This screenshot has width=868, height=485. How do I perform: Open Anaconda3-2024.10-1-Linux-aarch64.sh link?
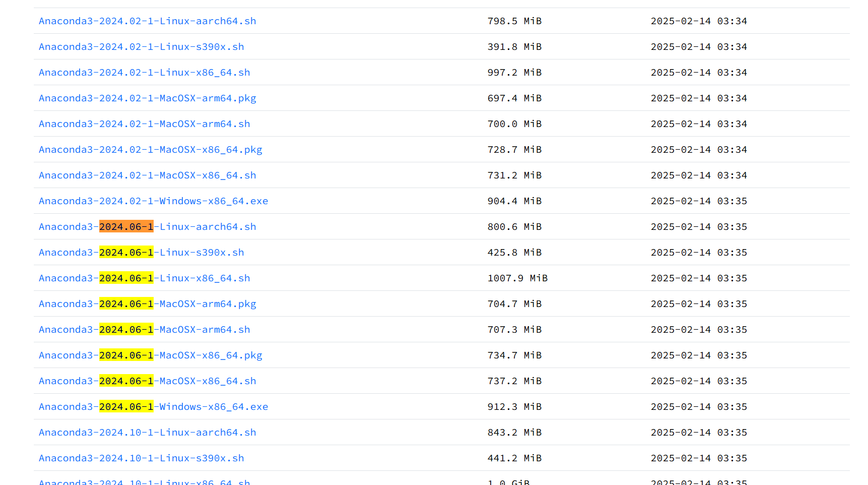(148, 433)
